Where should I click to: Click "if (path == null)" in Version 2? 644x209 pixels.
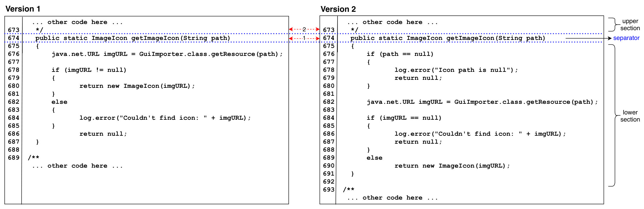[400, 54]
